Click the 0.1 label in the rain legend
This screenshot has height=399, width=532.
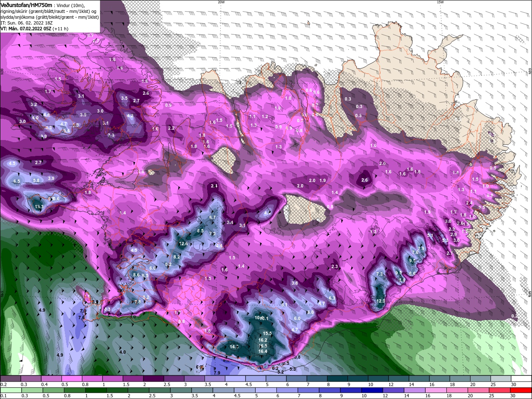pos(3,396)
